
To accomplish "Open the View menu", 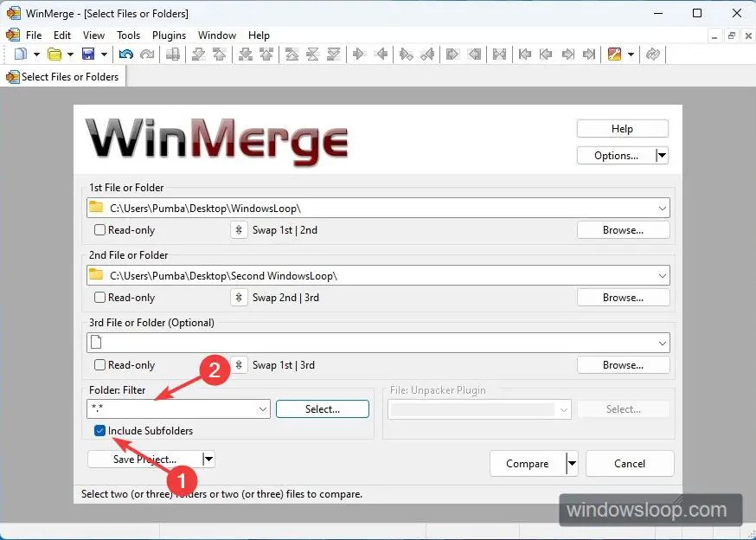I will (x=93, y=35).
